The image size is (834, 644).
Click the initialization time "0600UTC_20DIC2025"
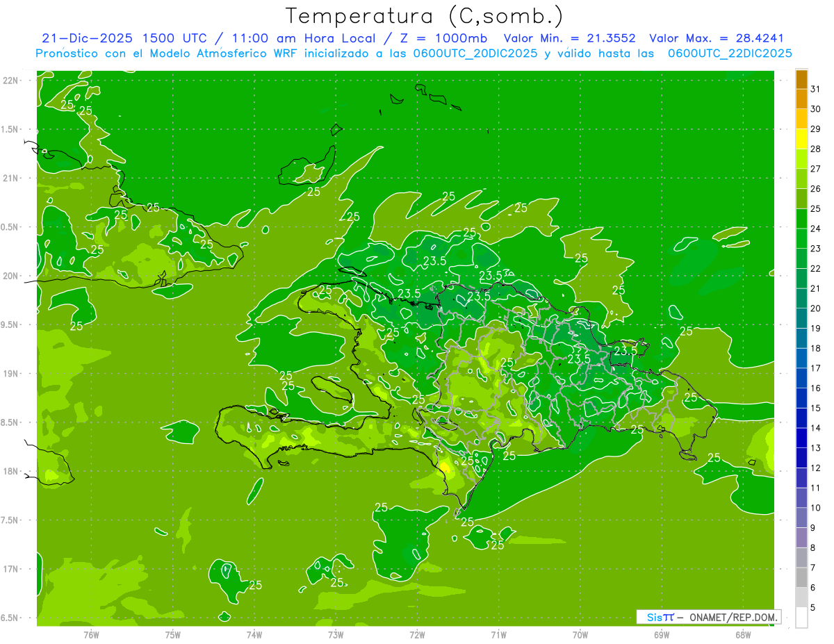tap(476, 53)
